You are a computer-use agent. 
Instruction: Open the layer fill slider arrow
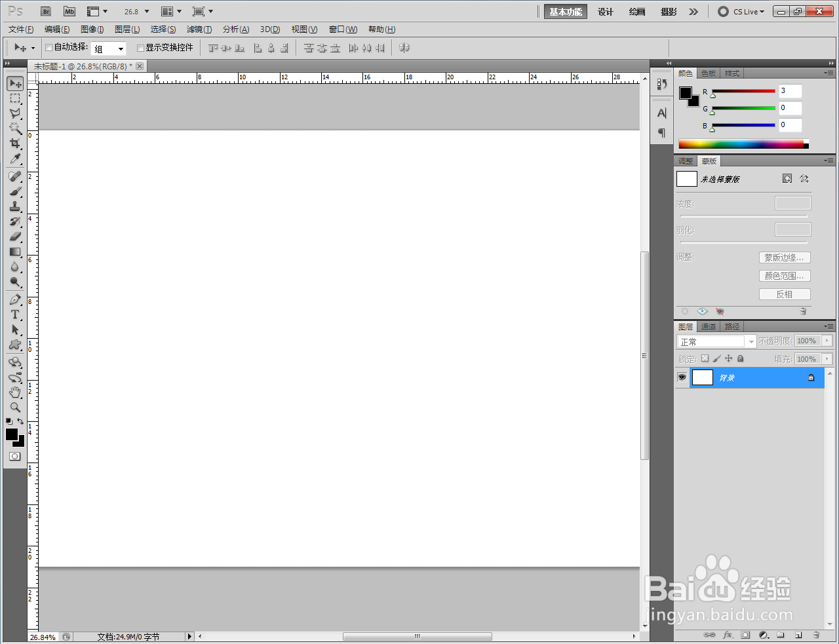827,359
